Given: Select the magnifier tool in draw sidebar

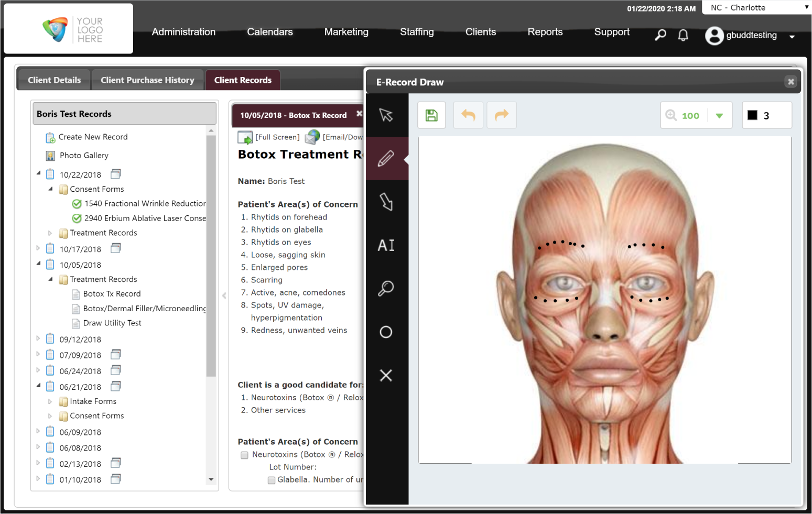Looking at the screenshot, I should (x=386, y=288).
